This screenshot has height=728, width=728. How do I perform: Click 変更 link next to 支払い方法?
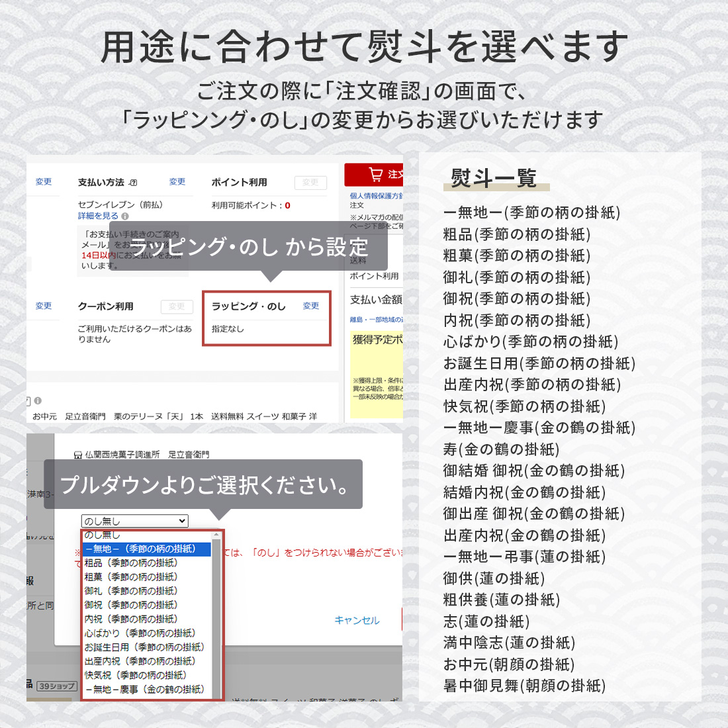[177, 182]
